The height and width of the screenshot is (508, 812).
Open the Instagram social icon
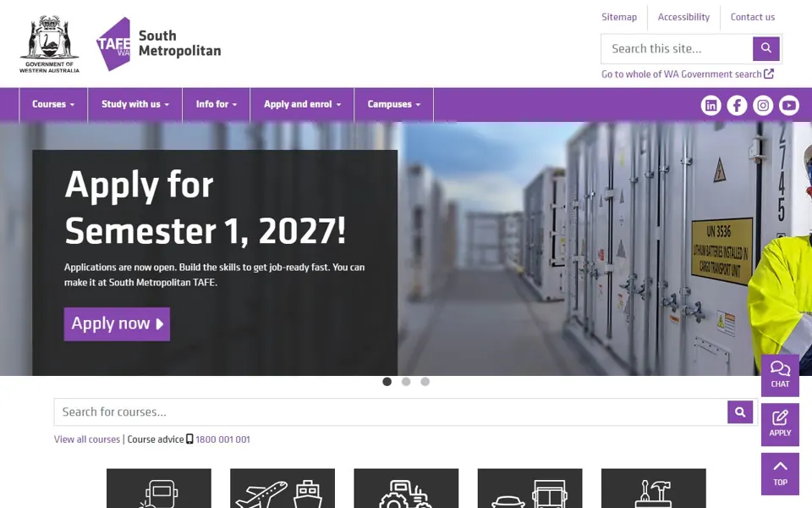[762, 105]
